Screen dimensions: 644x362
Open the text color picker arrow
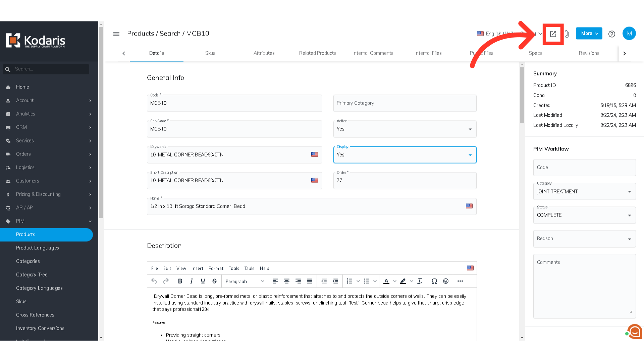(395, 281)
